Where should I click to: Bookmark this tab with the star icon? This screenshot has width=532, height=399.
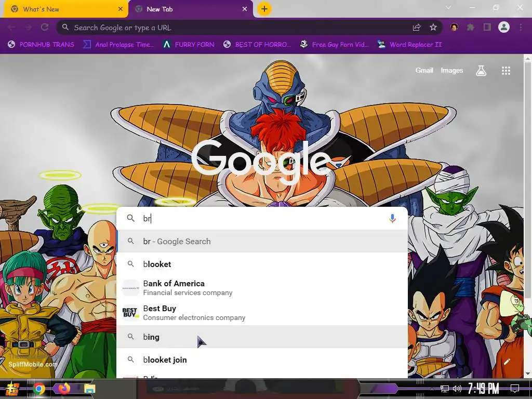tap(433, 28)
